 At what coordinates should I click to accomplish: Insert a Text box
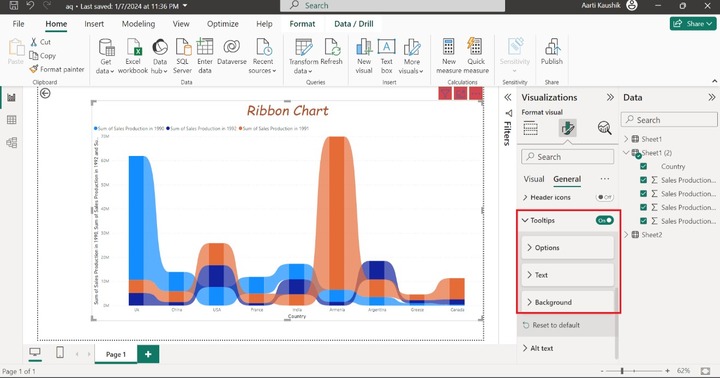pyautogui.click(x=387, y=56)
